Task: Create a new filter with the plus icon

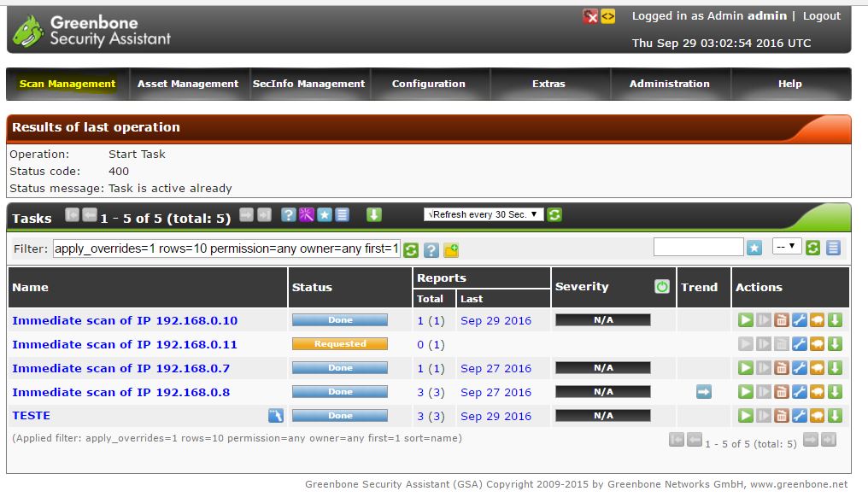Action: [451, 248]
